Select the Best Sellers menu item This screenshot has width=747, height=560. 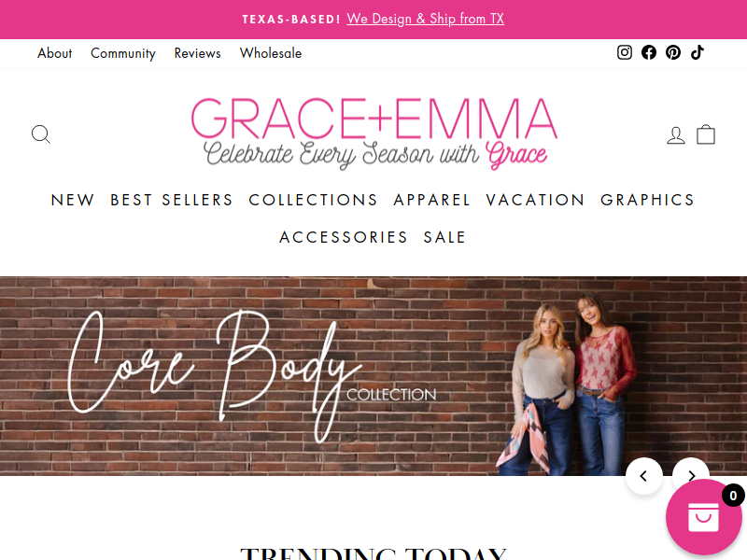[x=172, y=200]
